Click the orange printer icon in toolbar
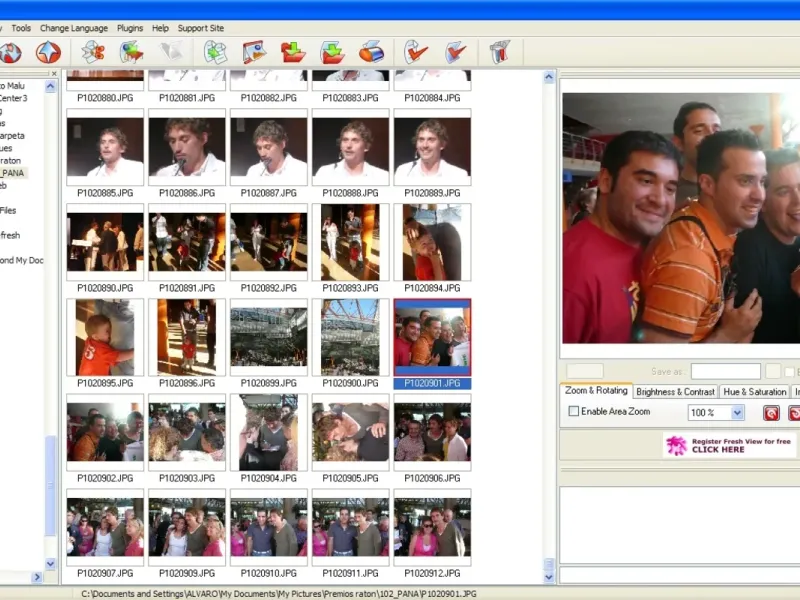 371,52
